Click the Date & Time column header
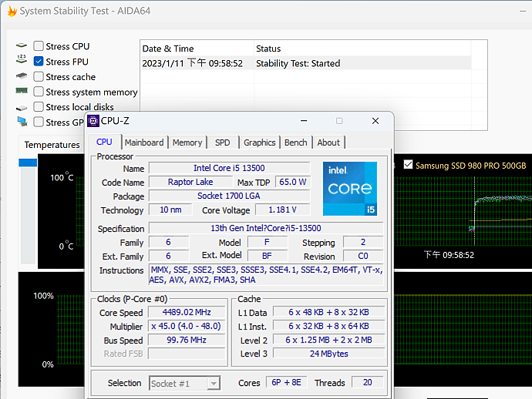The height and width of the screenshot is (399, 532). coord(197,49)
